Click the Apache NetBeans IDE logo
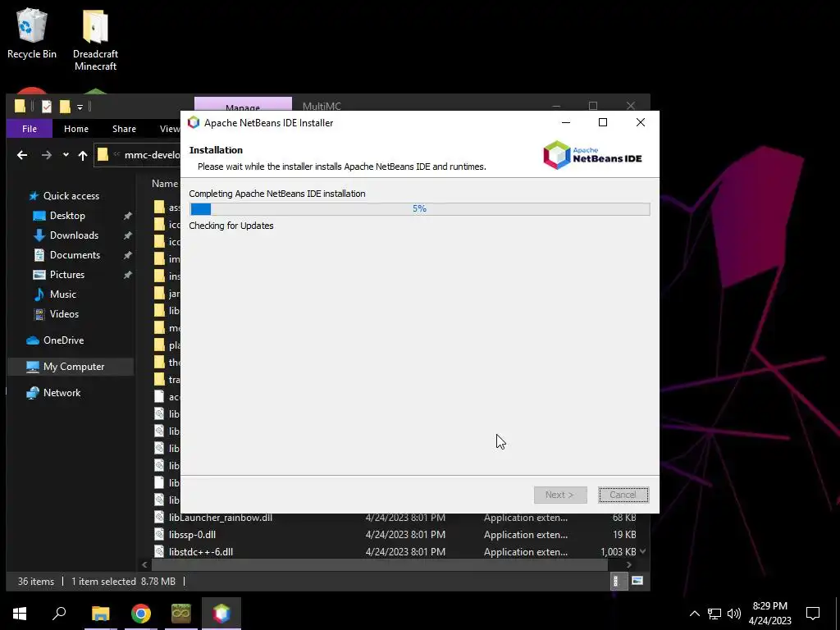The image size is (840, 630). 592,155
